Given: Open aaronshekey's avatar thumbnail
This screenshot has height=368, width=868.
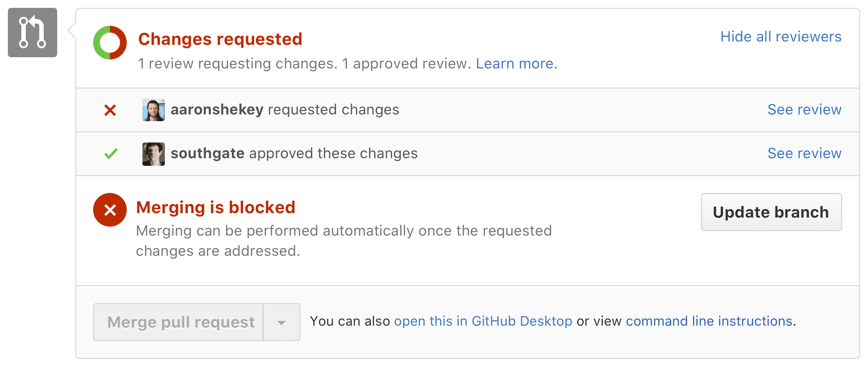Looking at the screenshot, I should point(154,110).
